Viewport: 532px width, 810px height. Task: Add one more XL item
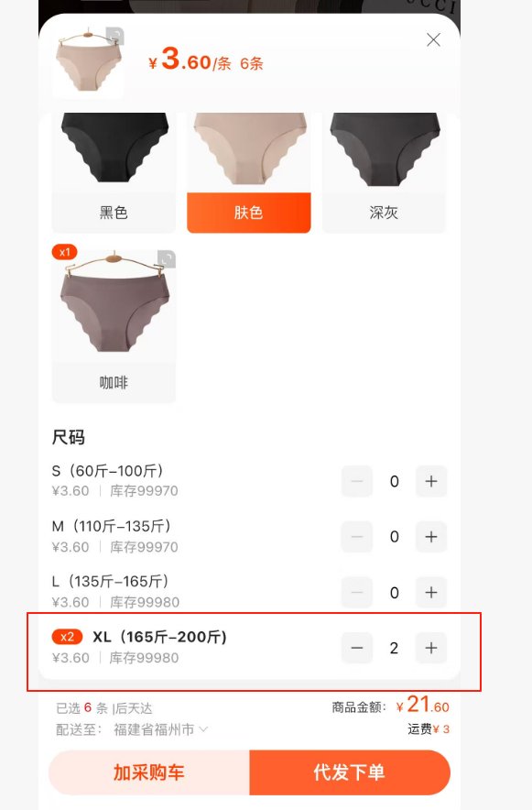point(431,648)
